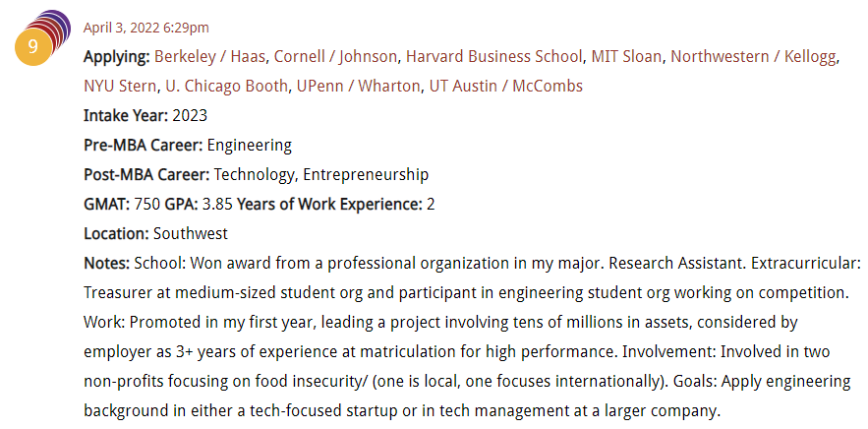Click the GMAT score 750
The image size is (868, 429).
(146, 204)
